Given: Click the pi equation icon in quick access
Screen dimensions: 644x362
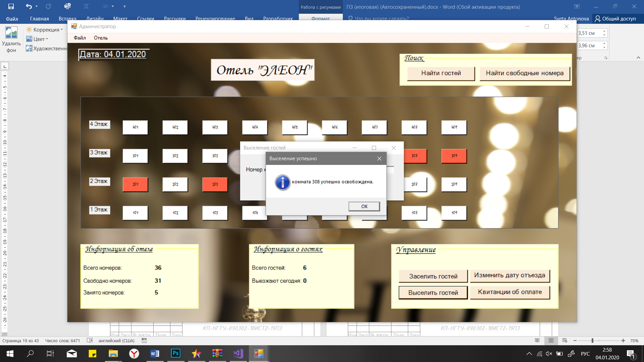Looking at the screenshot, I should point(86,6).
